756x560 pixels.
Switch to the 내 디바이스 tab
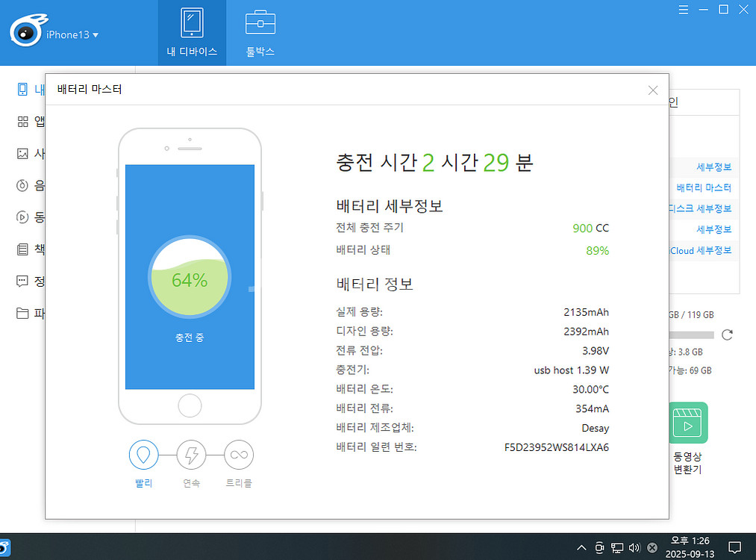[x=192, y=33]
